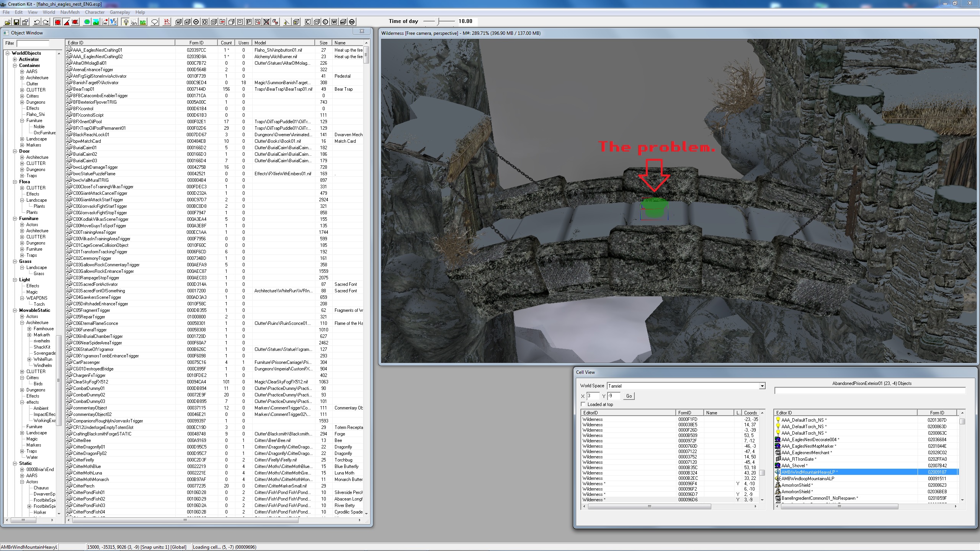Image resolution: width=980 pixels, height=551 pixels.
Task: Collapse the Container tree node
Action: pyautogui.click(x=15, y=65)
